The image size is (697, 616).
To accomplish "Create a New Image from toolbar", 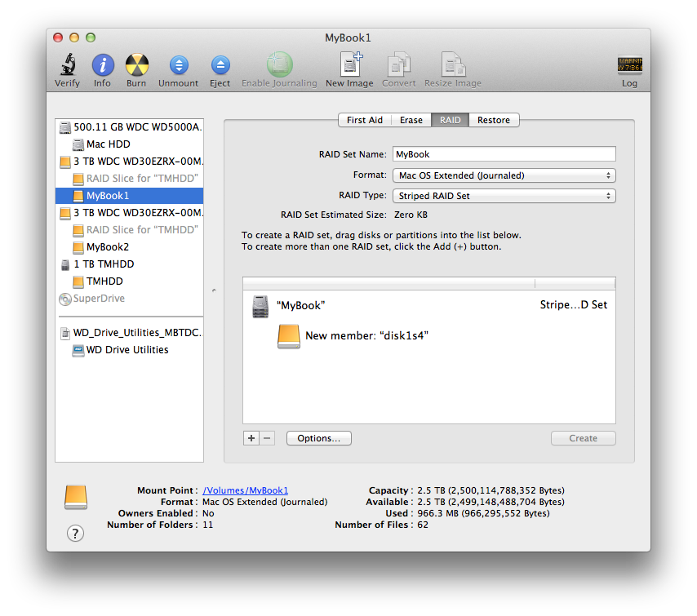I will click(x=351, y=64).
